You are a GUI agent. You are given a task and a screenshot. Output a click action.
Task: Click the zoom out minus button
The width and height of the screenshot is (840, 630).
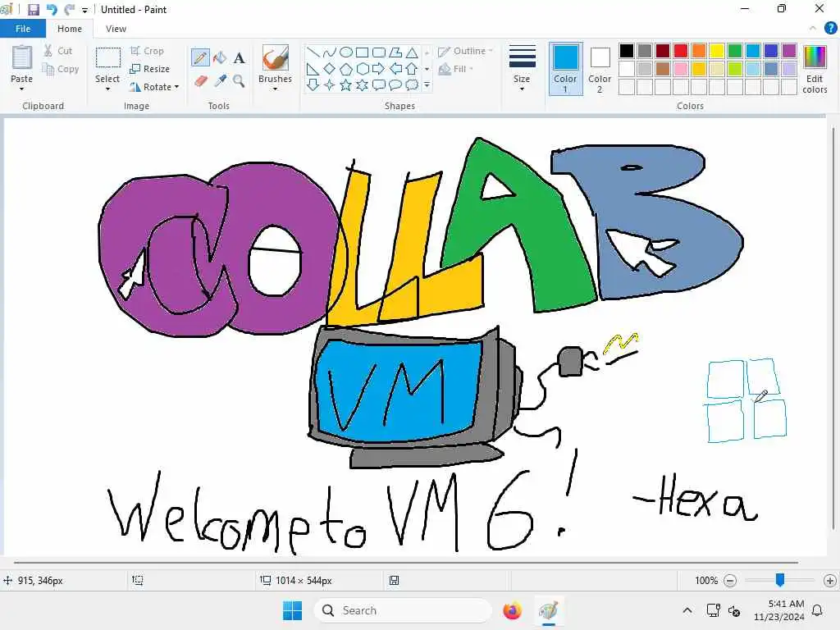(x=729, y=580)
